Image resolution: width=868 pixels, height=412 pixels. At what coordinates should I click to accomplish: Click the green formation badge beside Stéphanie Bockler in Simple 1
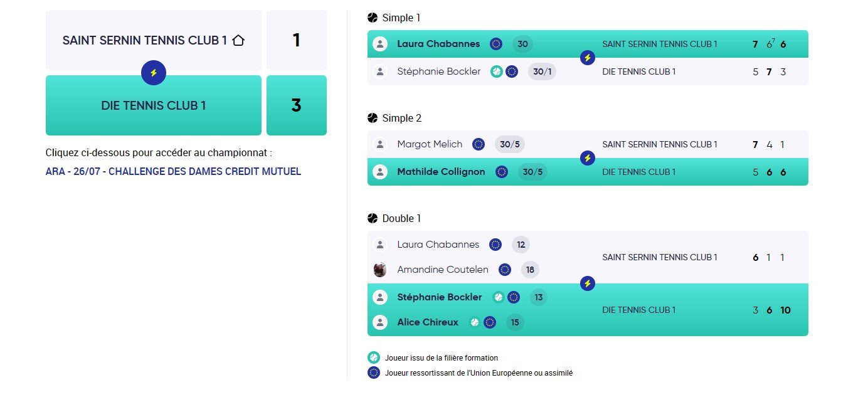497,71
